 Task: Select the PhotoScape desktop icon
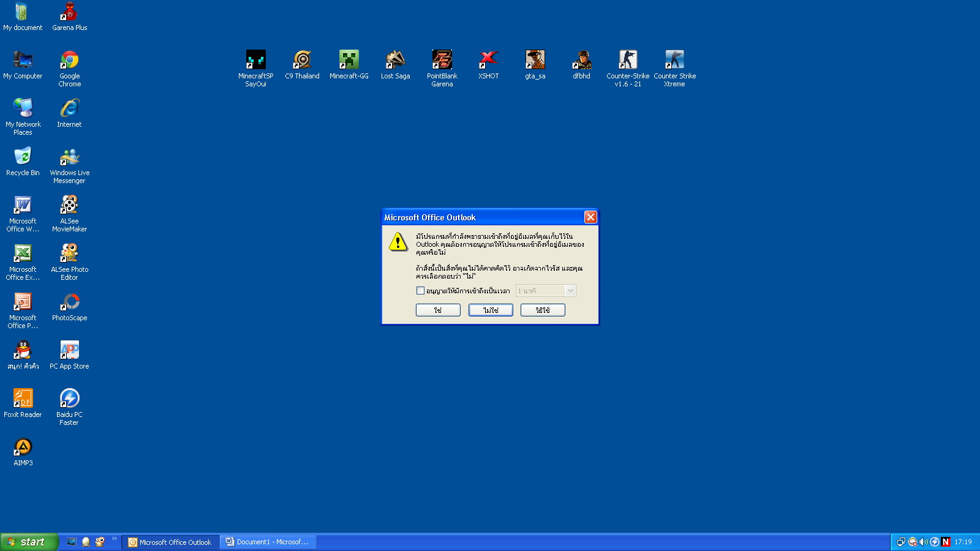(69, 306)
